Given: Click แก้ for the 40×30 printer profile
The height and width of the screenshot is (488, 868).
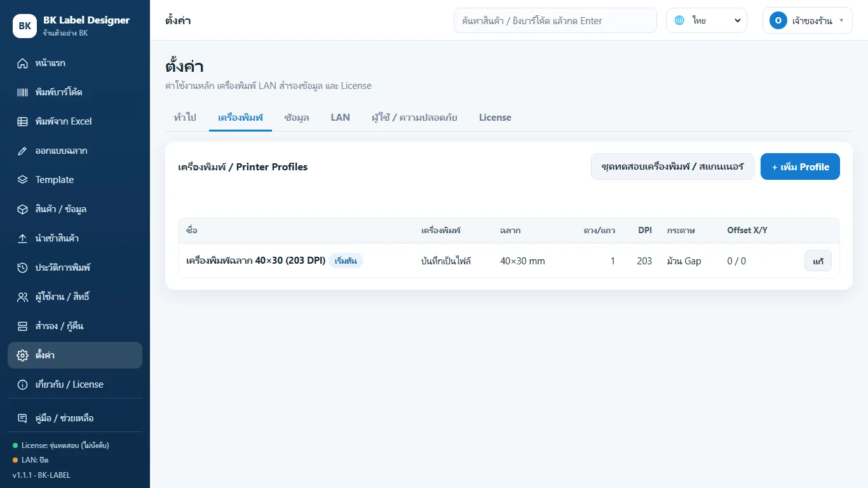Looking at the screenshot, I should tap(818, 261).
